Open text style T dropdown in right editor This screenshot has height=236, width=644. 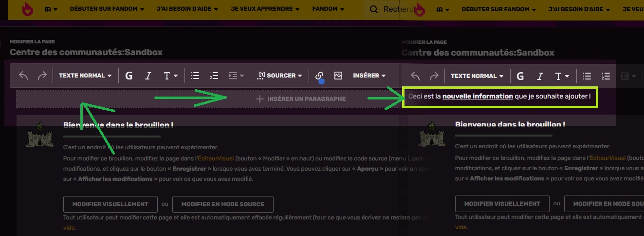click(562, 76)
